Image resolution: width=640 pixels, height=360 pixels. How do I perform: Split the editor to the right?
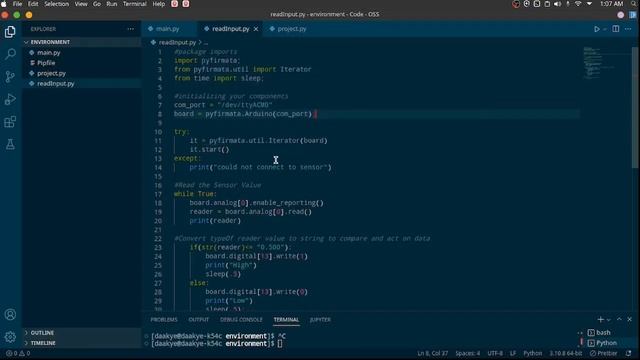click(x=616, y=29)
